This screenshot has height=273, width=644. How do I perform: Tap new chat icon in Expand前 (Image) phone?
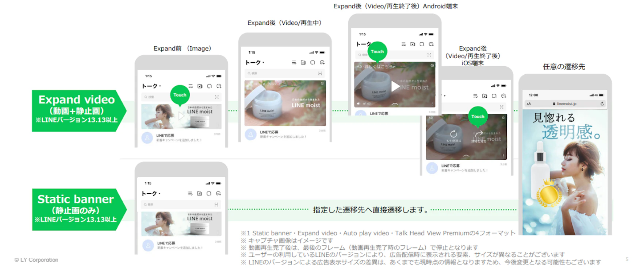click(219, 86)
